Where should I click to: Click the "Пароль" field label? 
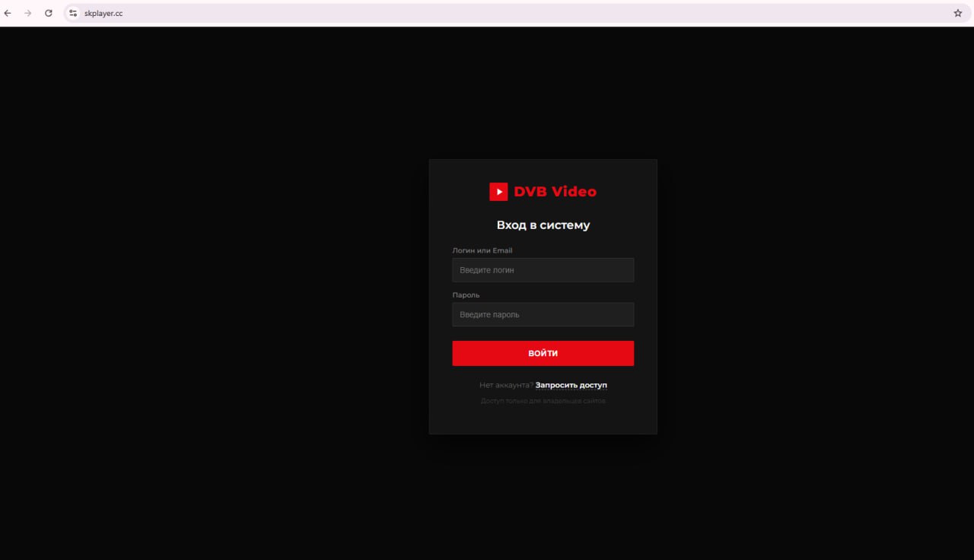pos(466,294)
